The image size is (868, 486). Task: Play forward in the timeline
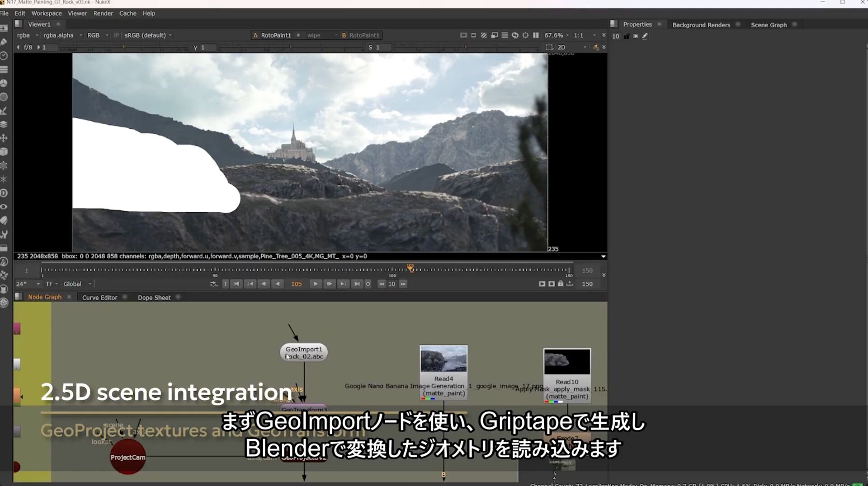pyautogui.click(x=316, y=284)
